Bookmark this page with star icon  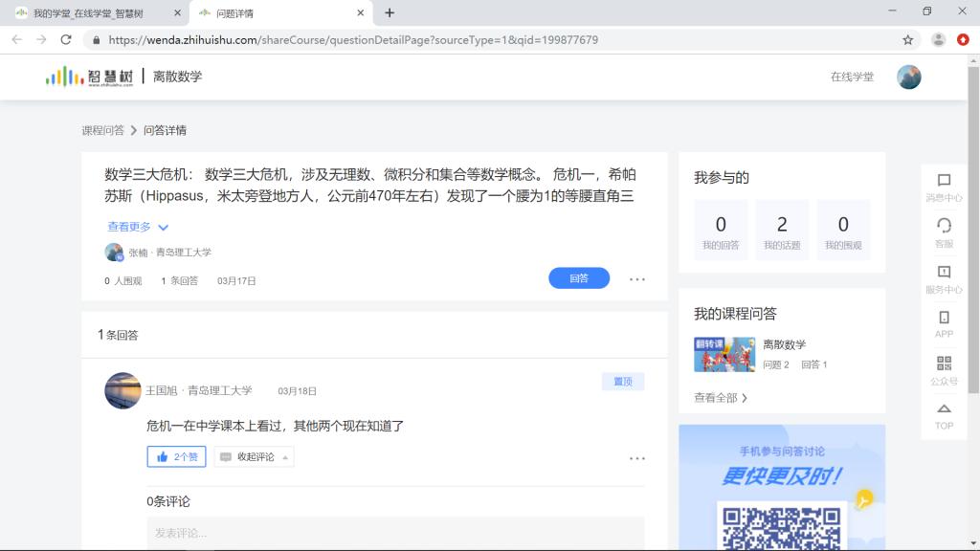tap(907, 40)
